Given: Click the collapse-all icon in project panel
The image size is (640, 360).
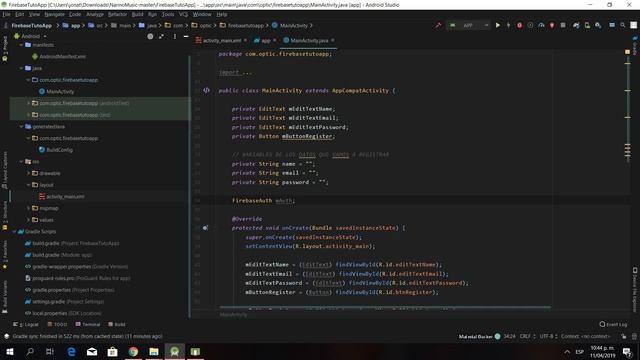Looking at the screenshot, I should point(162,36).
